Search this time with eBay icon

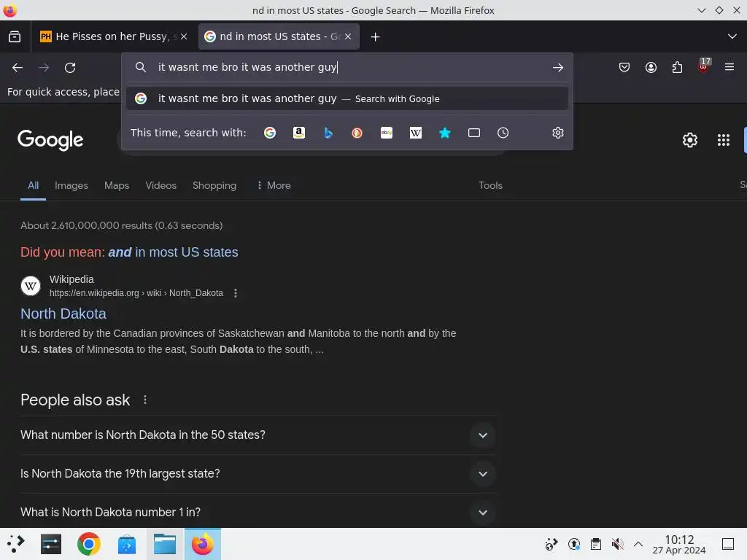tap(387, 133)
